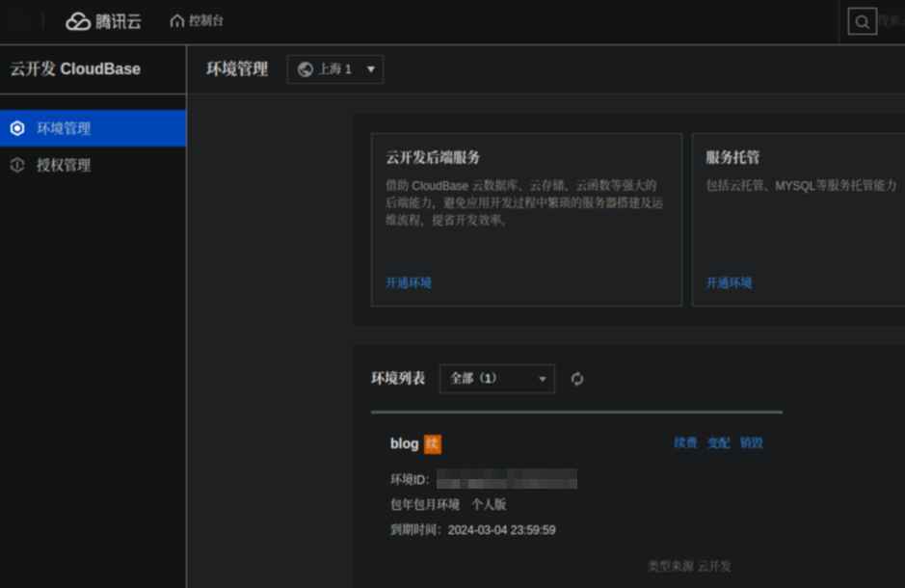Click 开通环境 under 服务托管
Image resolution: width=905 pixels, height=588 pixels.
(729, 282)
